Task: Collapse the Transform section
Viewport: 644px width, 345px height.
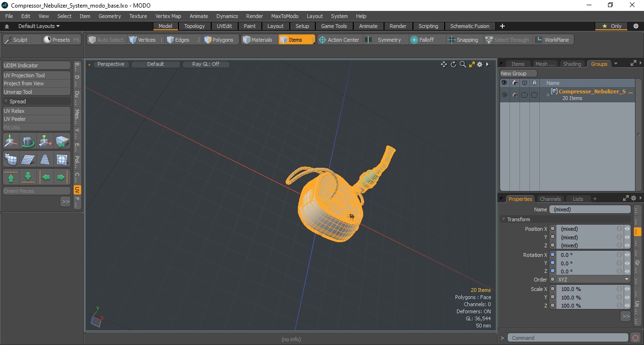Action: coord(503,219)
